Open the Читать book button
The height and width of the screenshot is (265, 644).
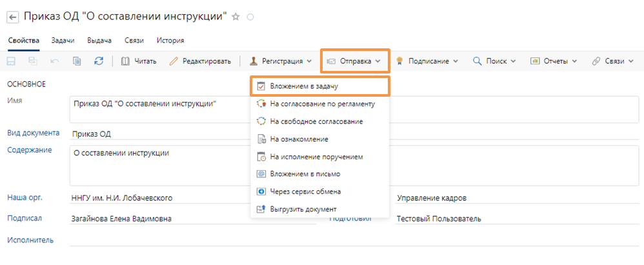138,61
